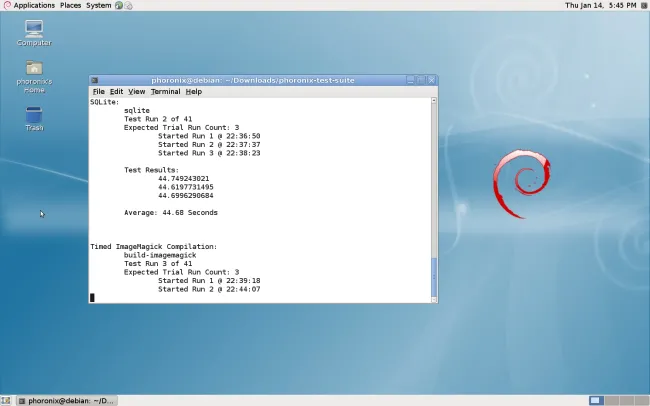
Task: Click the Show Desktop icon in bottom panel
Action: tap(7, 400)
